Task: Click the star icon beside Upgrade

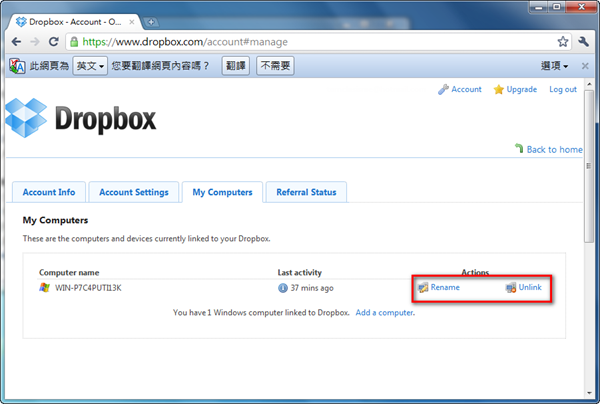Action: (498, 90)
